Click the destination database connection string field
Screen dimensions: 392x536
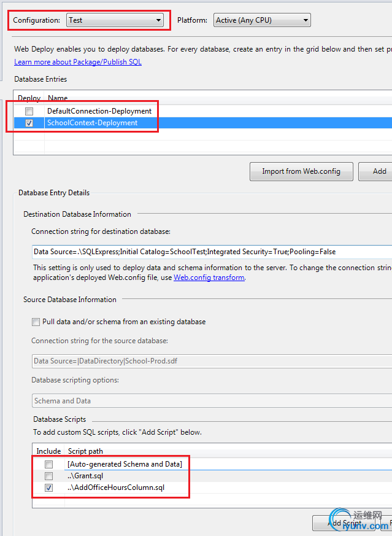click(212, 252)
